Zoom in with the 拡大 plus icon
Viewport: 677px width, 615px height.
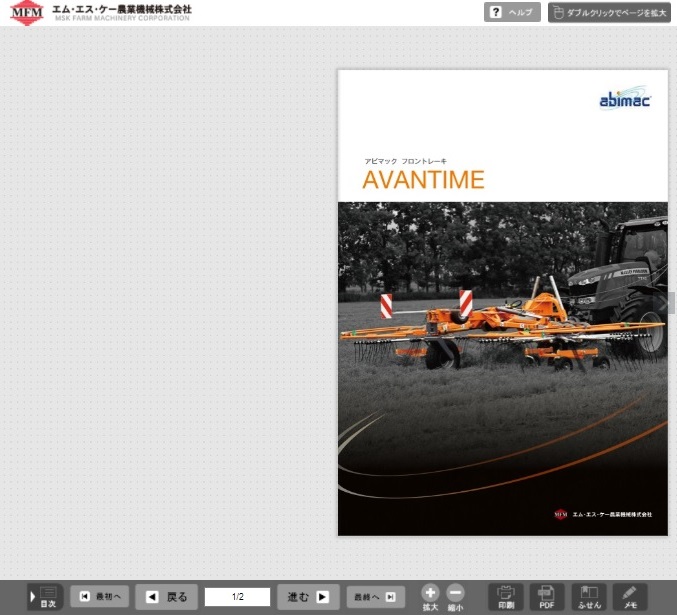[x=430, y=597]
